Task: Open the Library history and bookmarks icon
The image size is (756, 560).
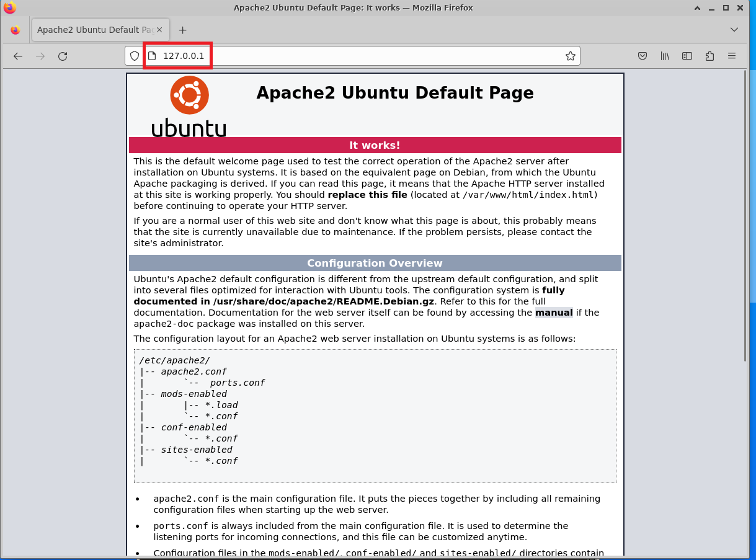Action: click(x=665, y=56)
